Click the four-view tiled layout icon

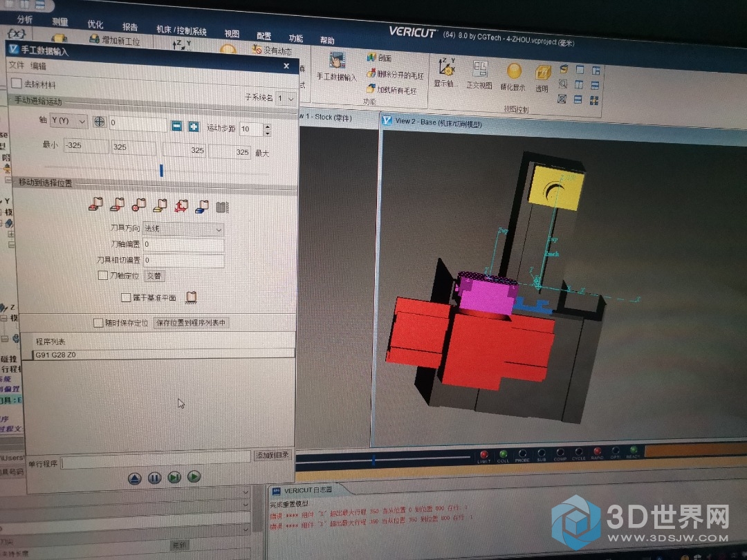(x=594, y=100)
